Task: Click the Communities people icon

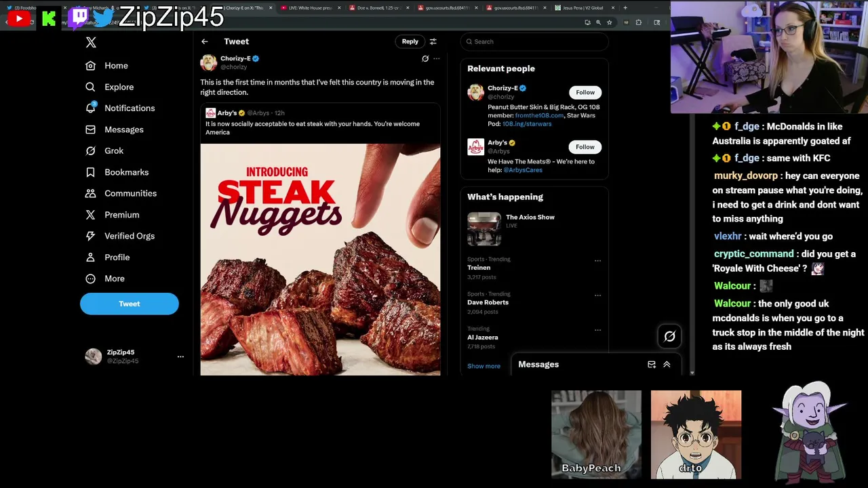Action: [x=90, y=193]
